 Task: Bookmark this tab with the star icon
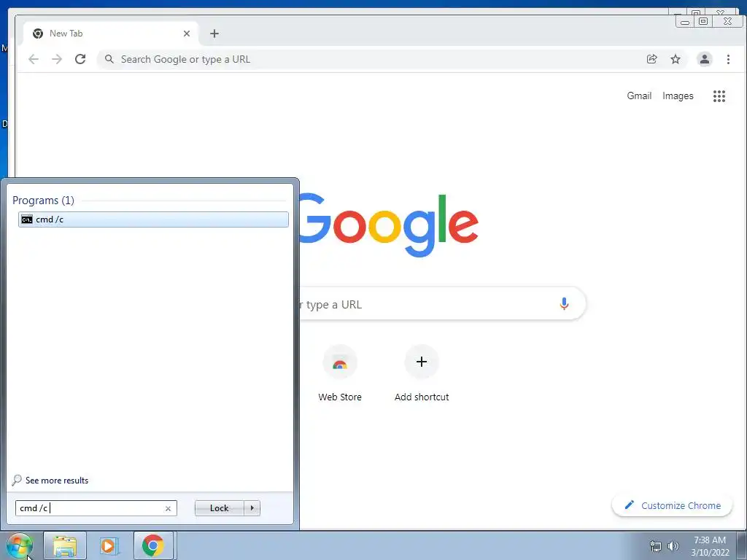tap(676, 59)
